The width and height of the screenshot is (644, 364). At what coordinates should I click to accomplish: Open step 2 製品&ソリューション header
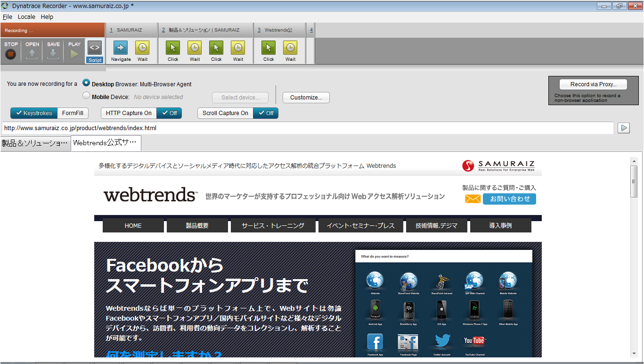point(205,30)
